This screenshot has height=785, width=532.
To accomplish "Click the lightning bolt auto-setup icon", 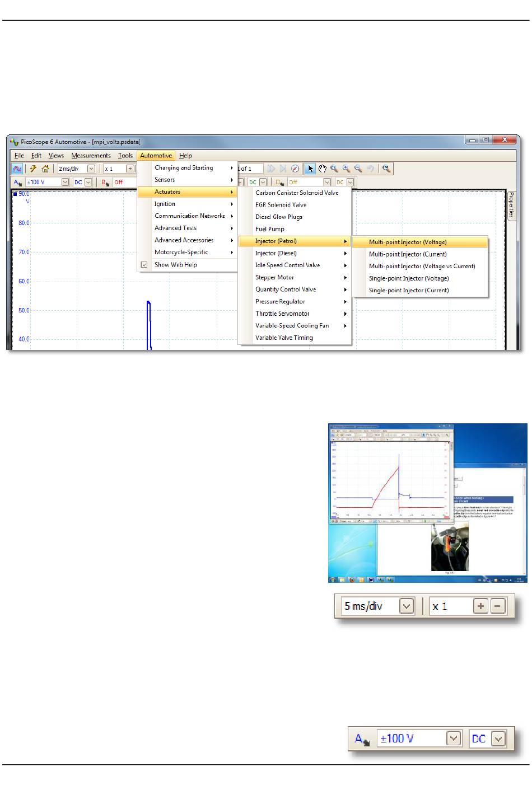I will coord(33,169).
